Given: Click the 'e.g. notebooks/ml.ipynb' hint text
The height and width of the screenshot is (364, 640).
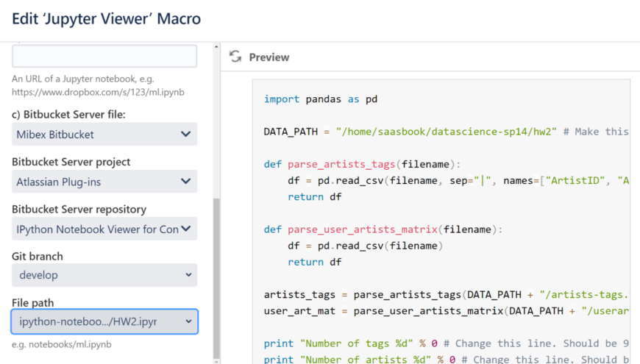Looking at the screenshot, I should click(60, 344).
